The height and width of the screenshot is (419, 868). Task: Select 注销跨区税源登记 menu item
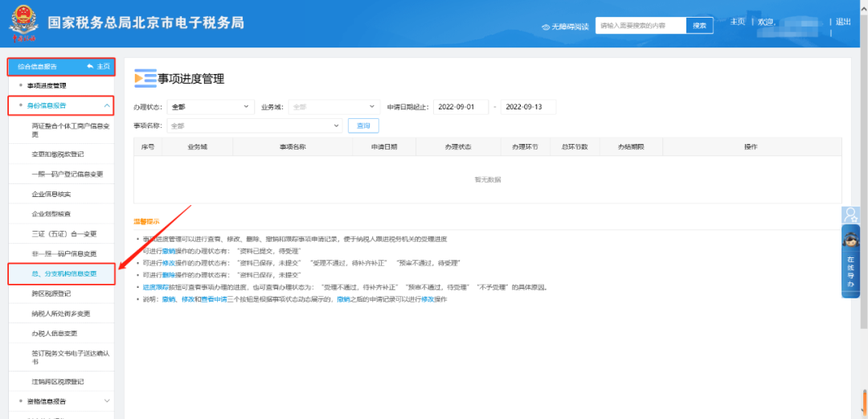click(x=58, y=382)
